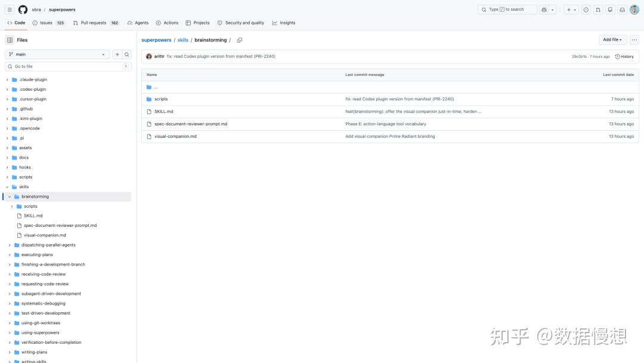
Task: Open the GitHub hamburger navigation menu
Action: [x=10, y=10]
